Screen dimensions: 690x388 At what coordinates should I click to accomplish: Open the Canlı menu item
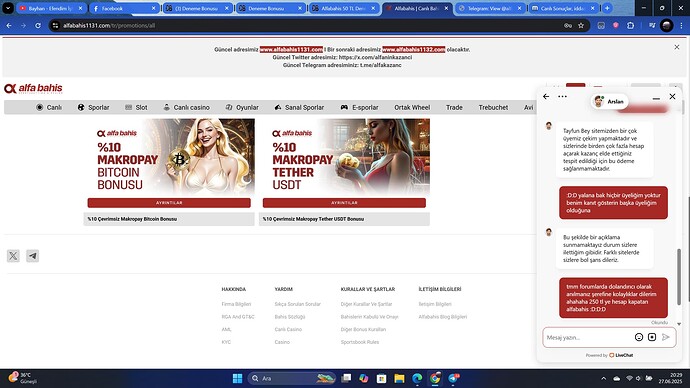[49, 107]
